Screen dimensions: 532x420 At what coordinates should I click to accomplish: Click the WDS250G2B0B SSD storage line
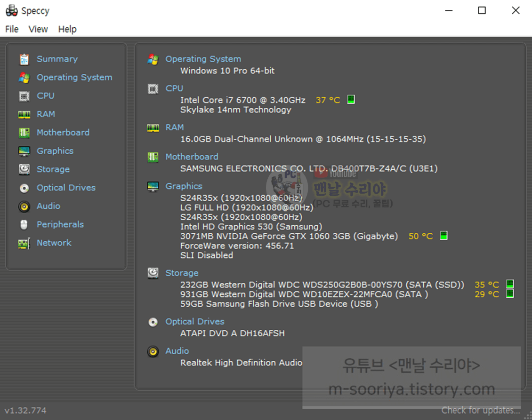tap(322, 285)
